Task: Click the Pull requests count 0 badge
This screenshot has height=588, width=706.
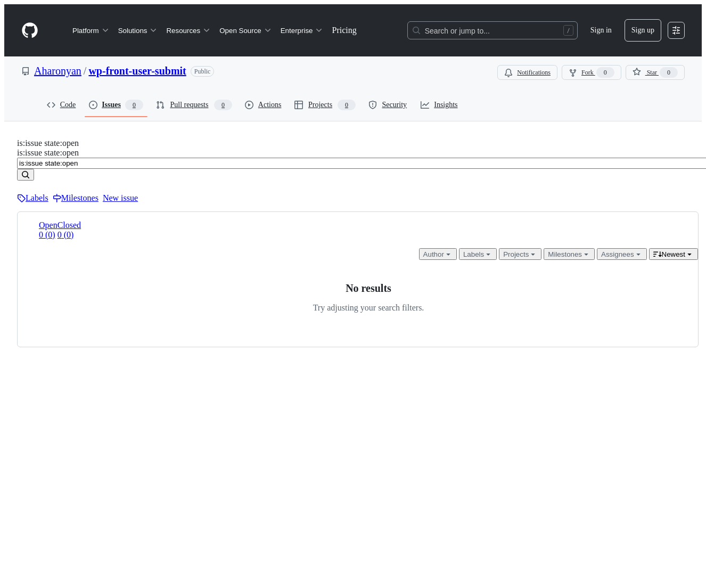Action: click(x=223, y=105)
